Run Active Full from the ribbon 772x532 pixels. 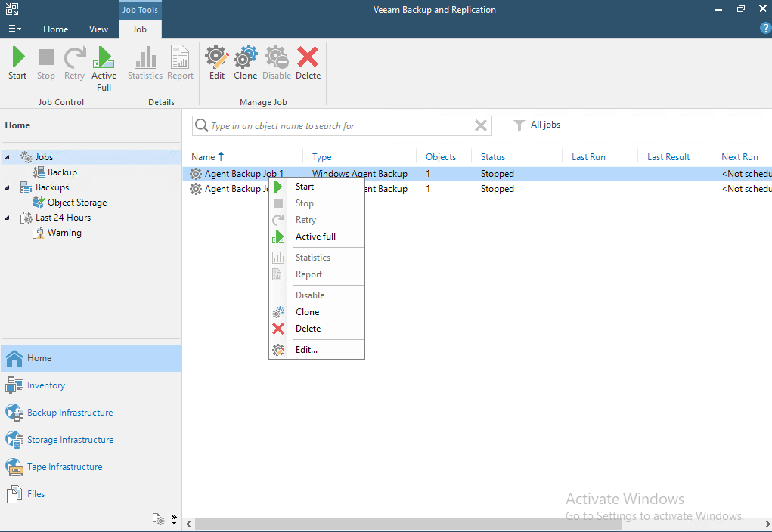[104, 69]
